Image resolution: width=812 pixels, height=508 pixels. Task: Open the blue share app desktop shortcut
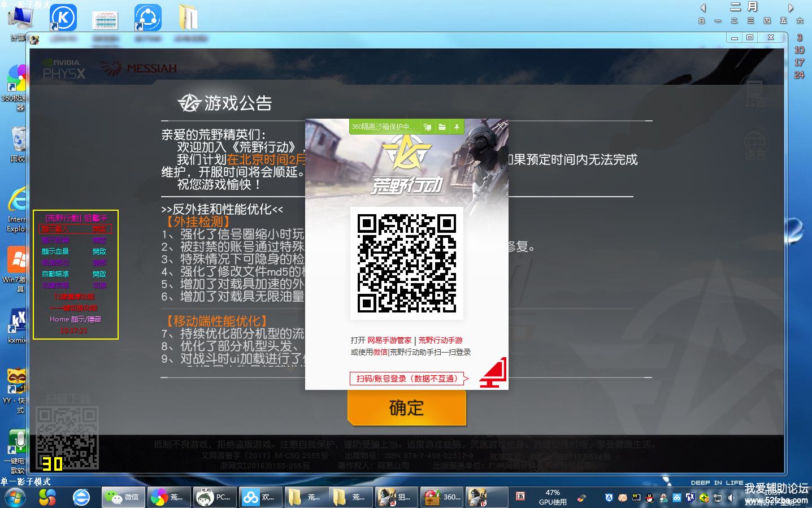point(148,18)
